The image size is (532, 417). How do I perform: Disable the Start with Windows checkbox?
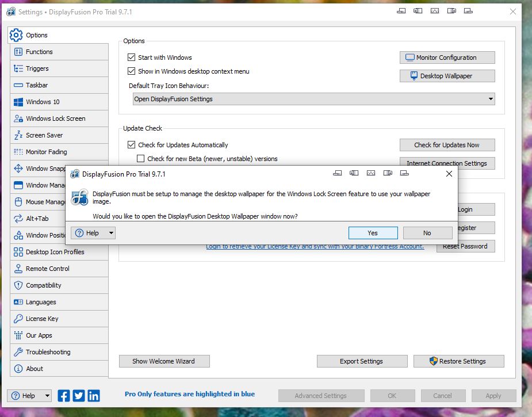point(132,58)
